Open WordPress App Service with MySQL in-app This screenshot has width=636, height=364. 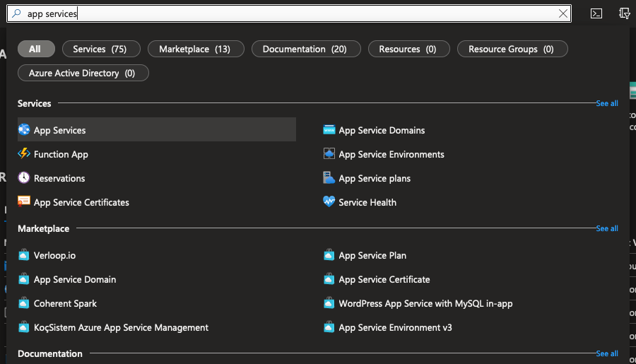coord(425,303)
